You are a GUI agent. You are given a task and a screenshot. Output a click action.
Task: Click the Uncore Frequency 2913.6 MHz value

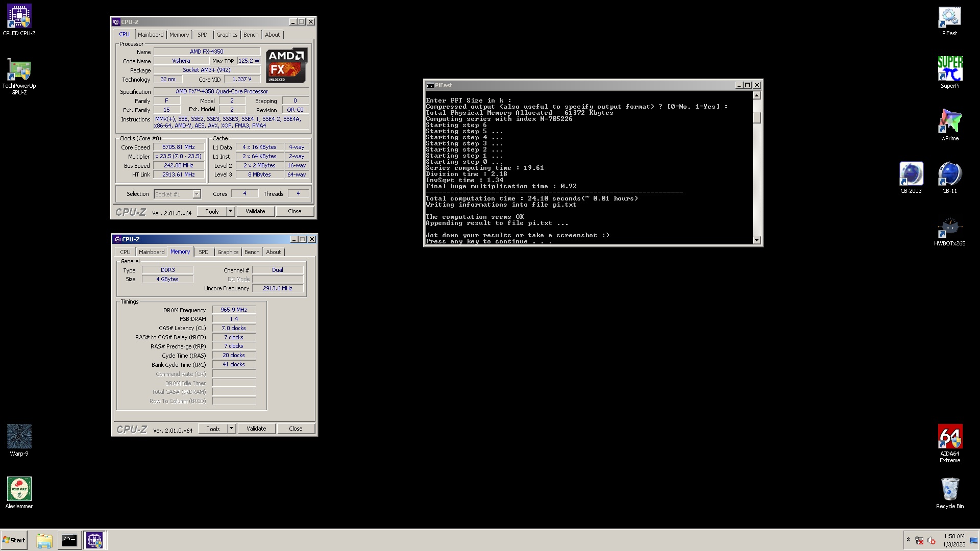pos(278,288)
